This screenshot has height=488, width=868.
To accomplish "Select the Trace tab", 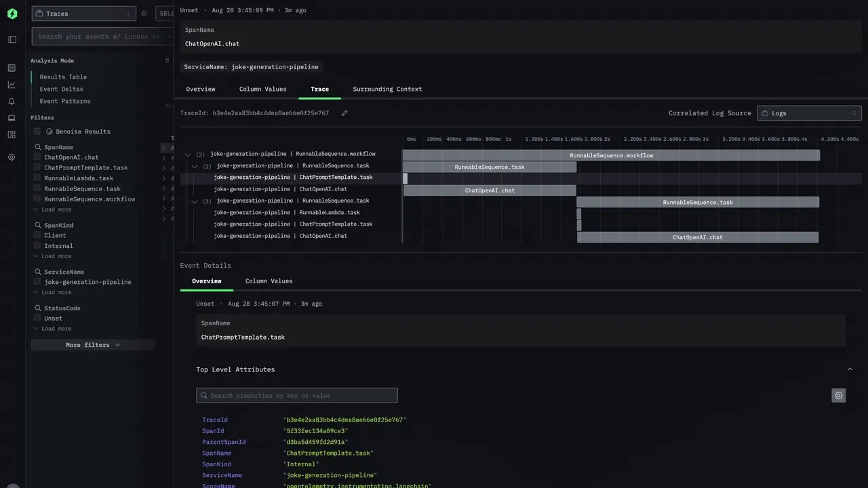I will (319, 89).
